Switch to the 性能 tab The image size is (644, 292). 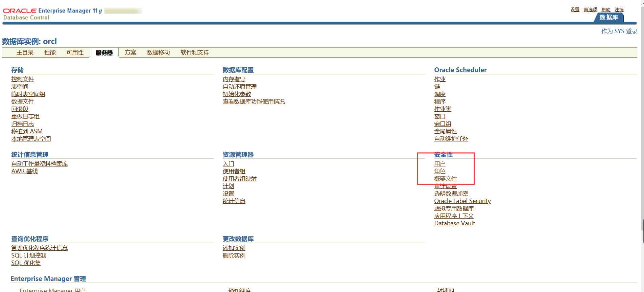[x=50, y=52]
